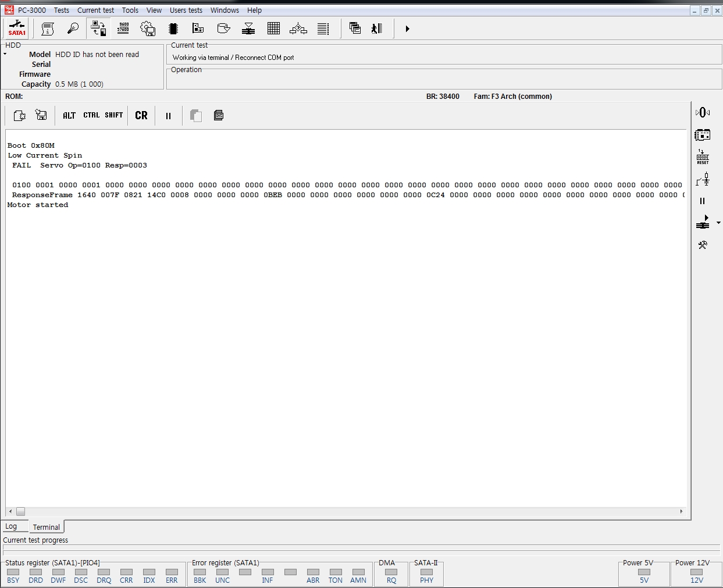Image resolution: width=723 pixels, height=588 pixels.
Task: Open the PC-3000 menu
Action: tap(32, 10)
